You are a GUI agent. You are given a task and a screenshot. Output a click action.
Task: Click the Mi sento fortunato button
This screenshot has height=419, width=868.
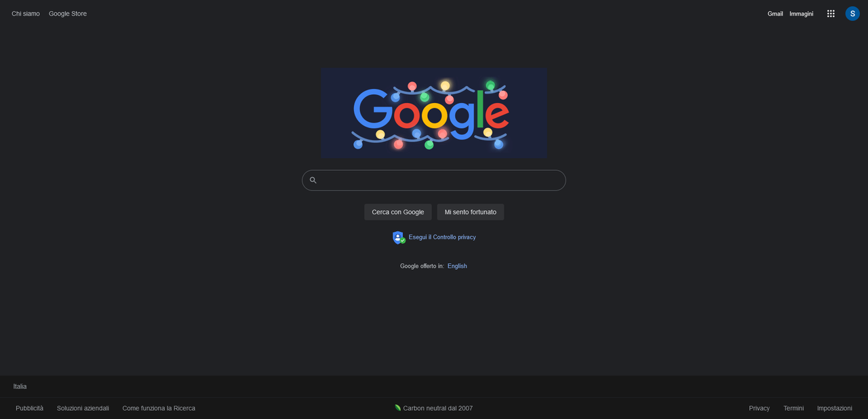[x=471, y=212]
